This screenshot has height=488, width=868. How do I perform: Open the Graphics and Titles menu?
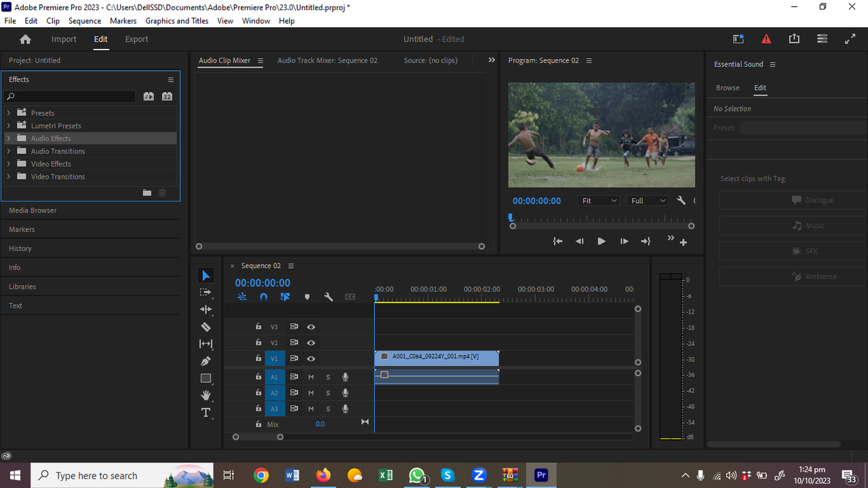click(177, 21)
